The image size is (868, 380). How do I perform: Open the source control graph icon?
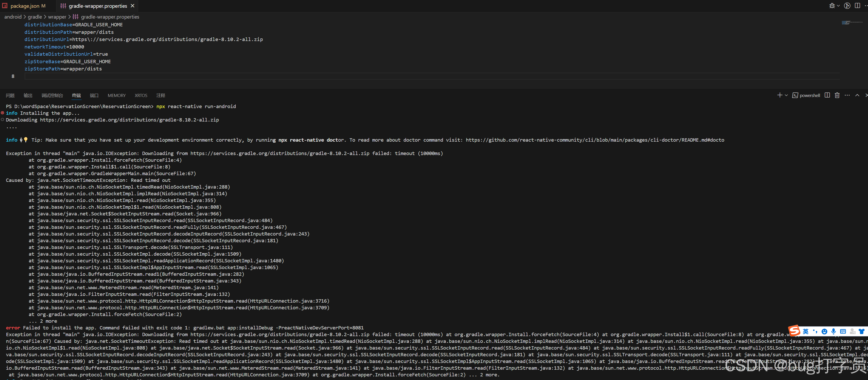pyautogui.click(x=847, y=6)
